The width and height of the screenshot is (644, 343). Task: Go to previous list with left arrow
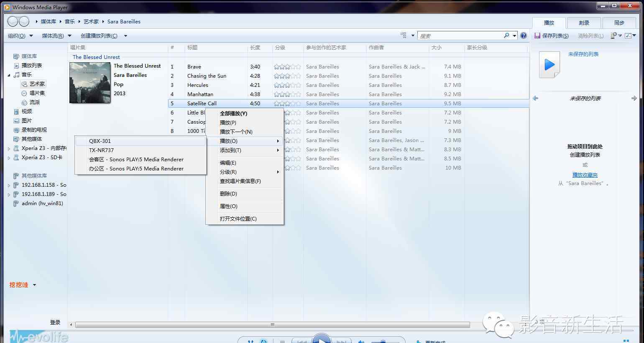click(535, 98)
